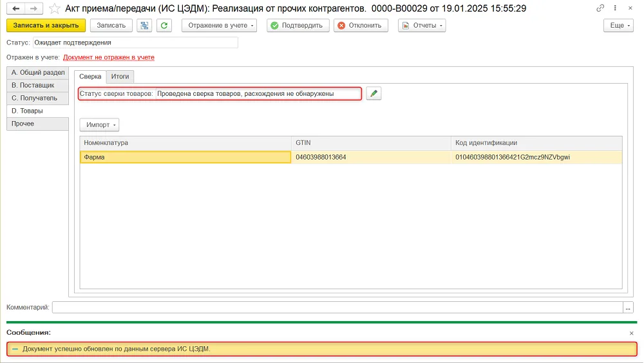This screenshot has width=644, height=363.
Task: Go back with the left arrow icon
Action: pos(15,8)
